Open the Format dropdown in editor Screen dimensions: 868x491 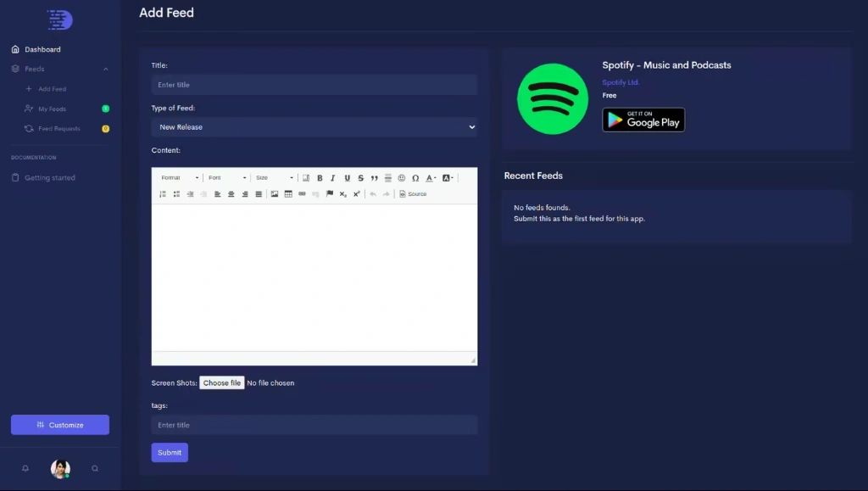[180, 178]
